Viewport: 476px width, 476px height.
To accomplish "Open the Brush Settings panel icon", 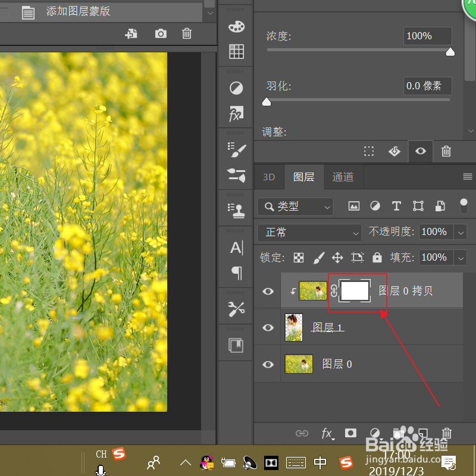I will click(237, 150).
